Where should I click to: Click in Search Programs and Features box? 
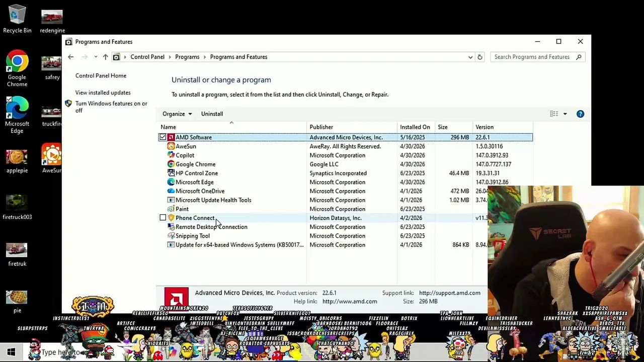coord(533,57)
